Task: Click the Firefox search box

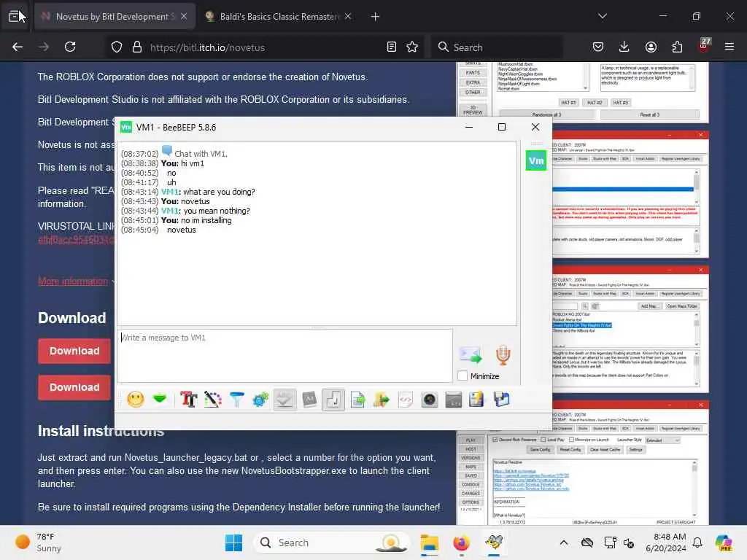Action: [498, 47]
